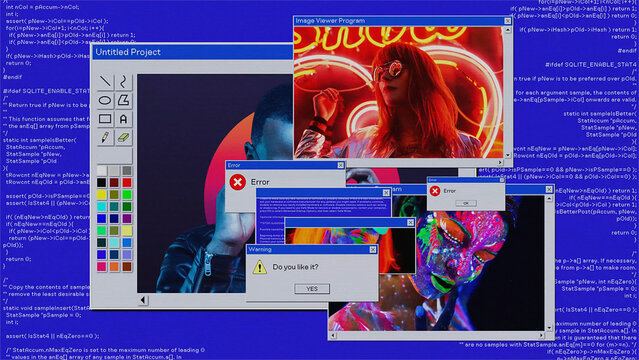
Task: Click the Image Viewer Program title text
Action: [330, 21]
